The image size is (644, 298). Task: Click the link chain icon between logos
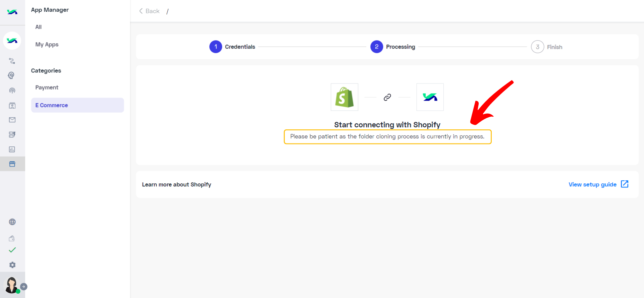(x=387, y=97)
